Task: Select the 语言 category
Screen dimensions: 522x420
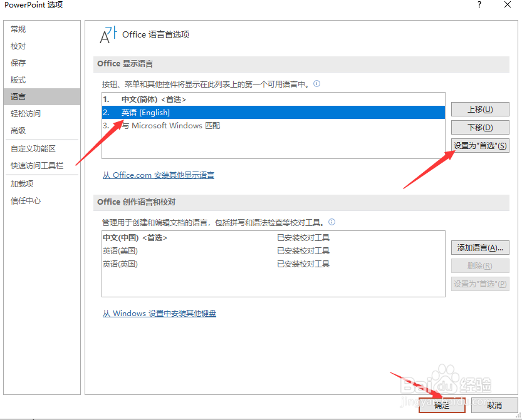Action: pos(42,97)
